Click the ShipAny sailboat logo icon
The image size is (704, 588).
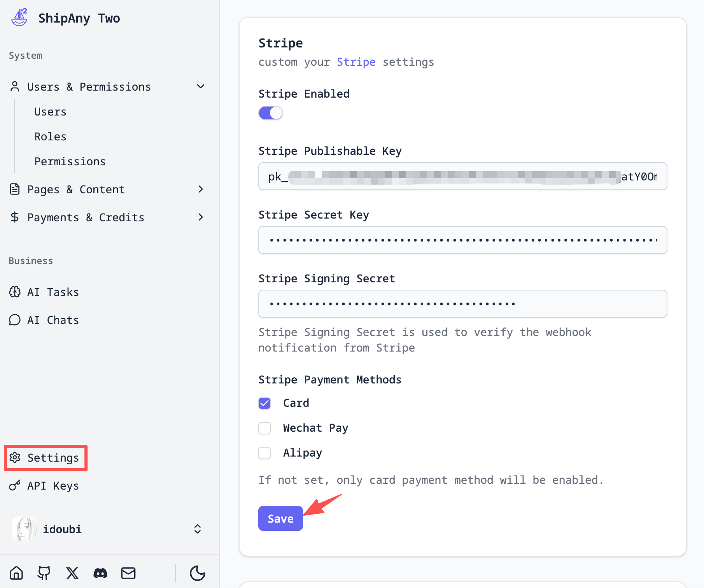point(19,17)
